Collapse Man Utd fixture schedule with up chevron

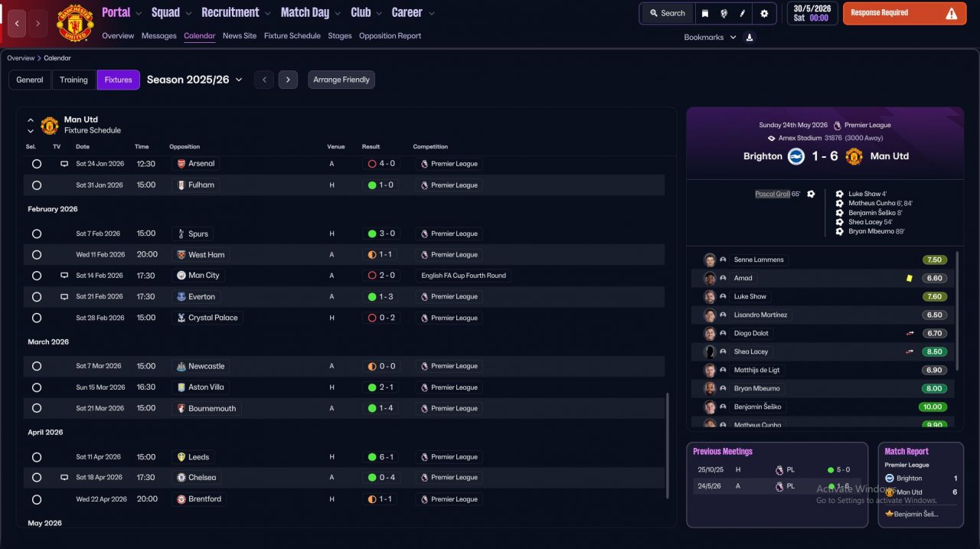click(31, 120)
